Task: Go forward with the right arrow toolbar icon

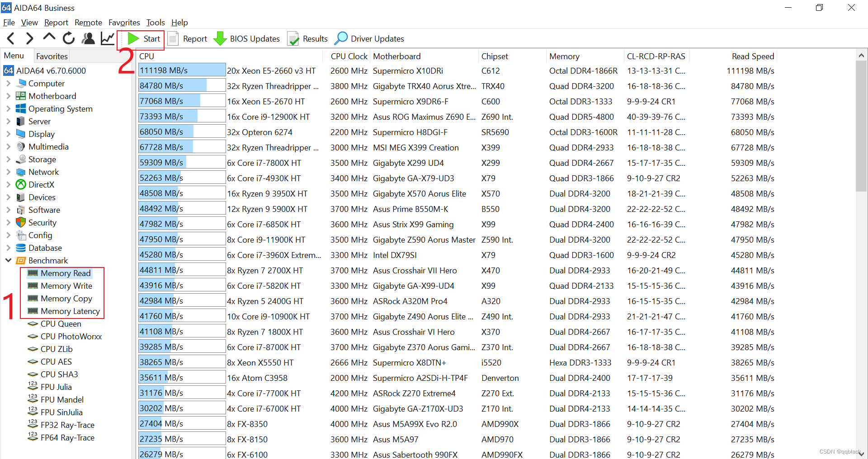Action: click(30, 39)
